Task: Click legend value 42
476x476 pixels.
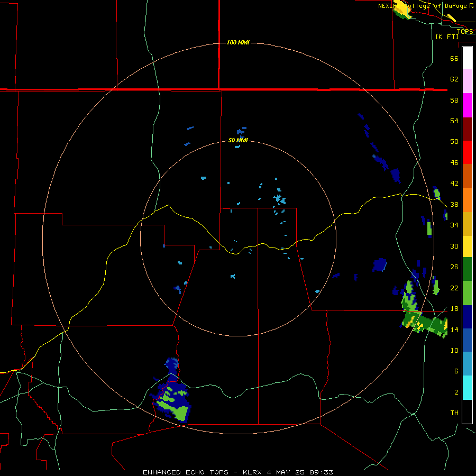Action: [x=454, y=184]
